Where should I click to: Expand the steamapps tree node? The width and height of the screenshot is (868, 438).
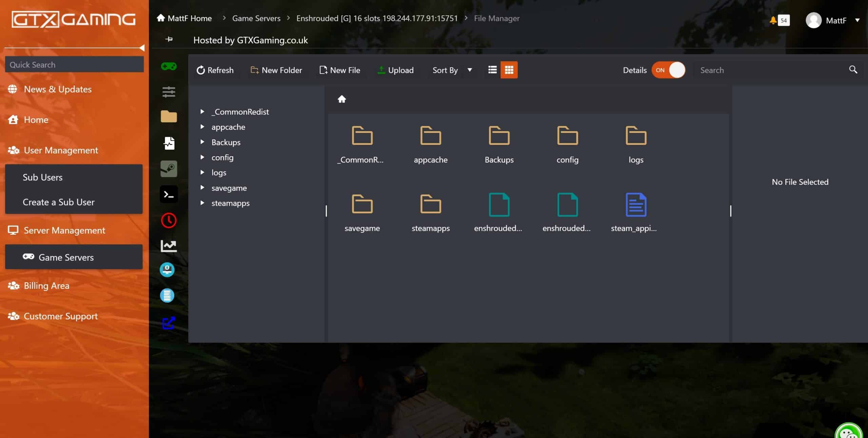click(x=203, y=203)
